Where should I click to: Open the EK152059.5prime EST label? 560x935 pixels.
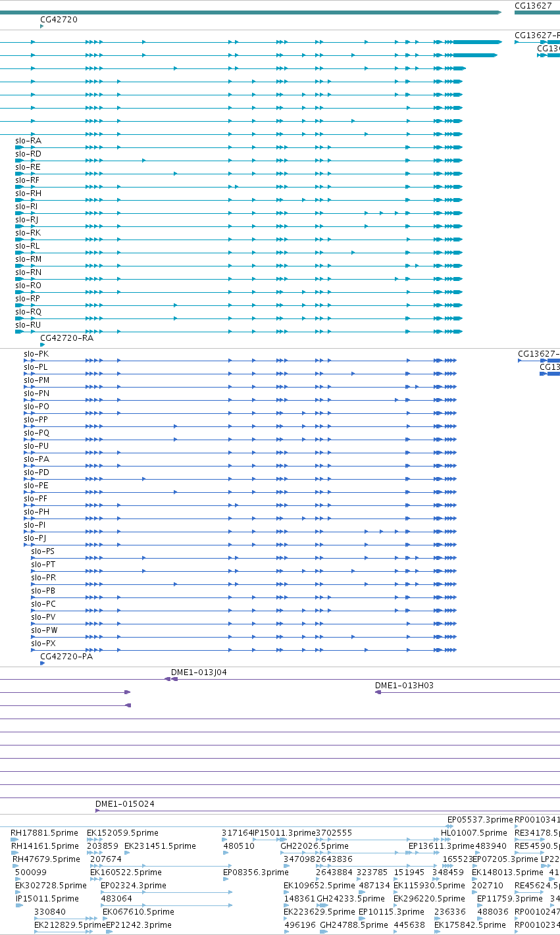tap(122, 833)
